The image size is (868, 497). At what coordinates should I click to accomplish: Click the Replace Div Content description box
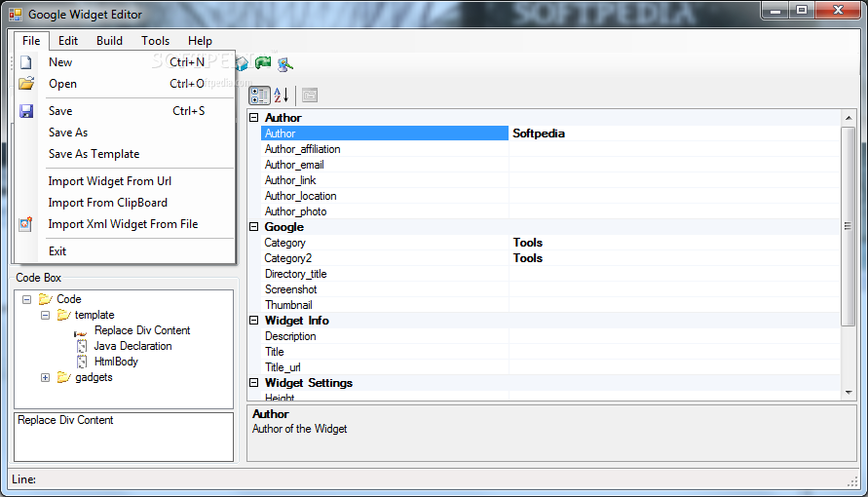(x=124, y=437)
